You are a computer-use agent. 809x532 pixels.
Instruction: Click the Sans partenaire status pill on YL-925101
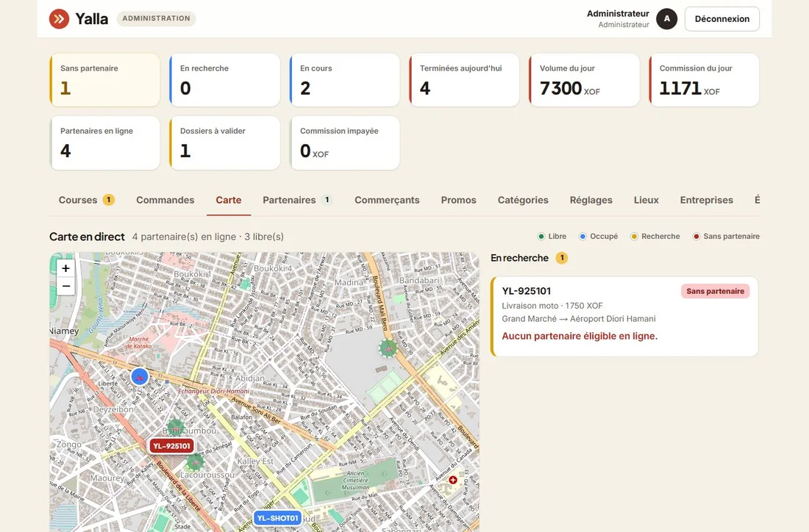715,291
